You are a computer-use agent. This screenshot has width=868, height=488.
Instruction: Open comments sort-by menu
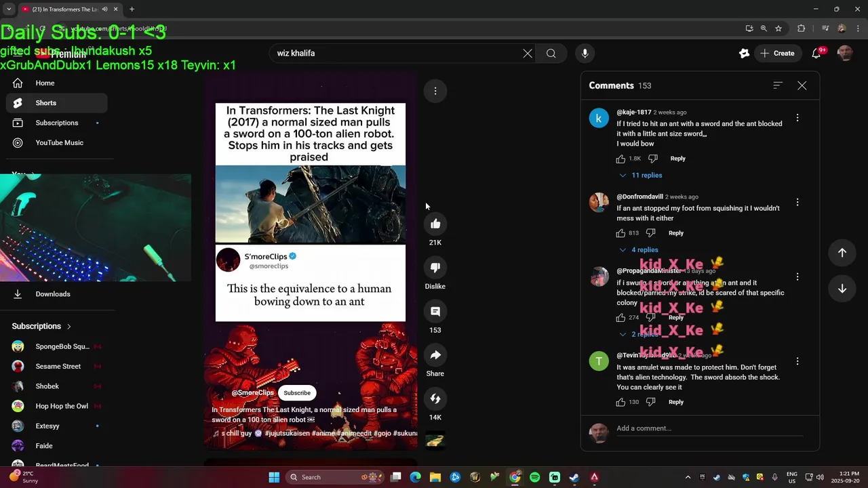(778, 85)
